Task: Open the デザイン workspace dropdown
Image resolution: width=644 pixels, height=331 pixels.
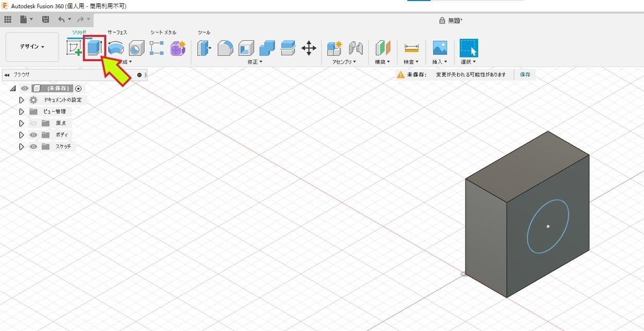Action: (x=32, y=47)
